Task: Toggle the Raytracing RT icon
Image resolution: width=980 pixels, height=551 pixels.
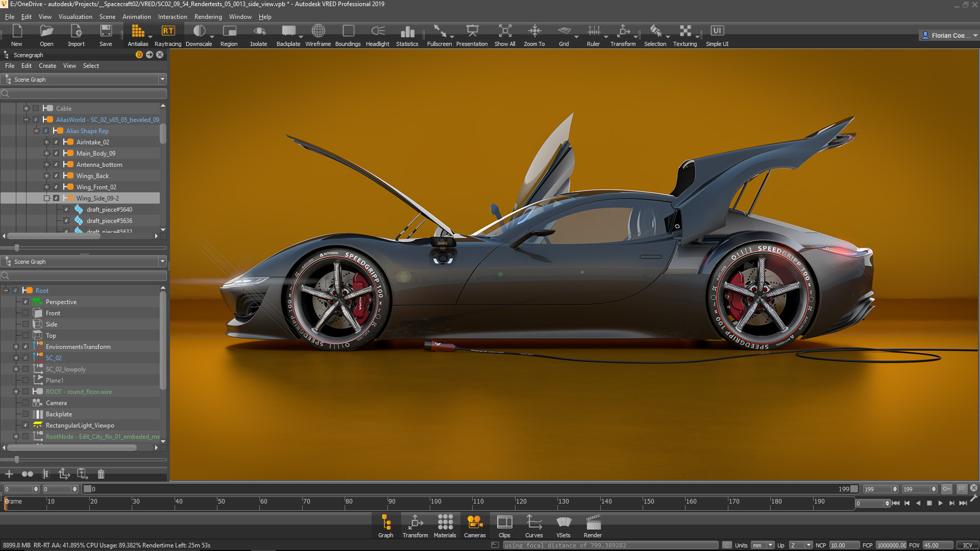Action: click(168, 32)
